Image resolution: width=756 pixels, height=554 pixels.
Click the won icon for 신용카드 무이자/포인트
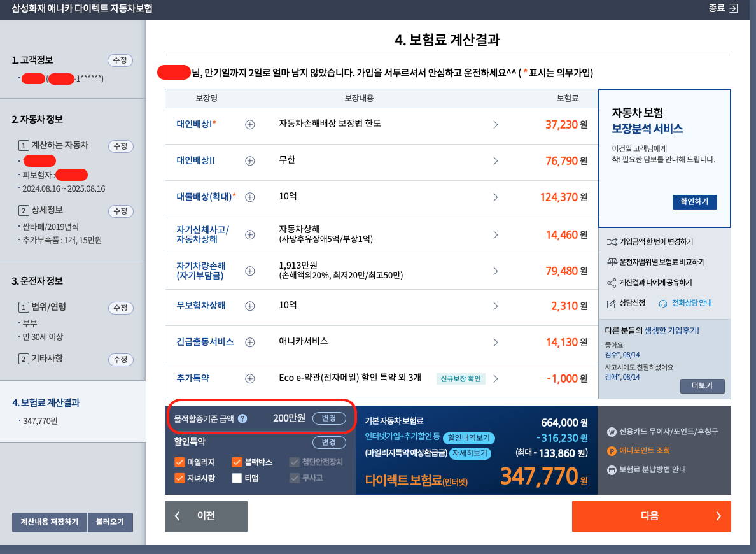coord(612,432)
